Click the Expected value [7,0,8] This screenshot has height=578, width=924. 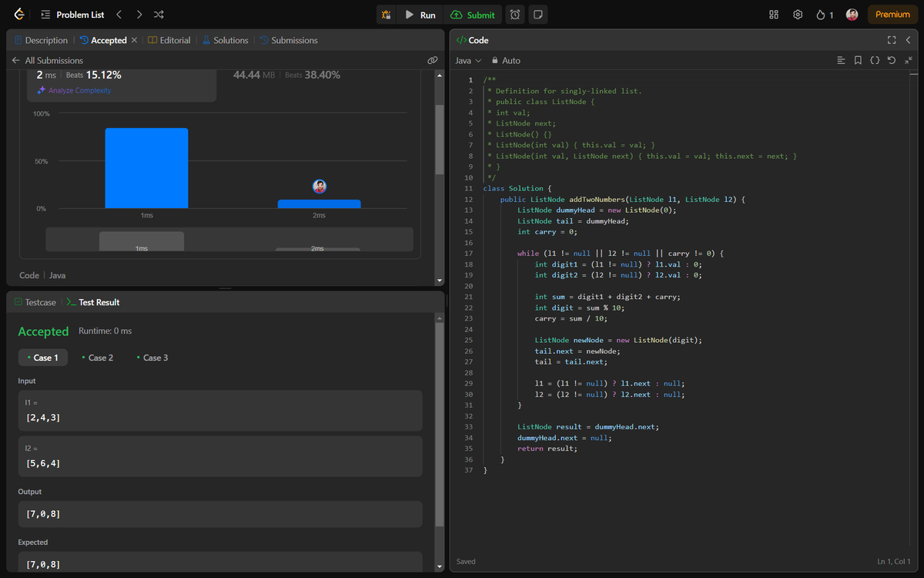pos(220,562)
